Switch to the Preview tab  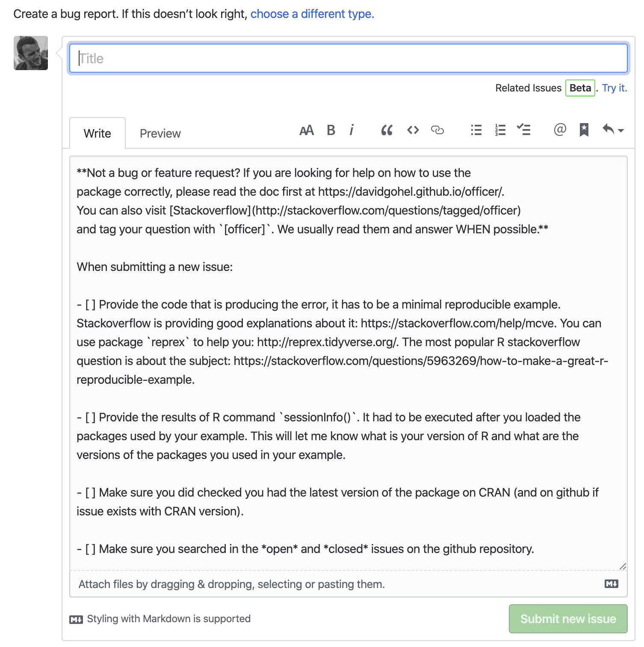point(160,133)
